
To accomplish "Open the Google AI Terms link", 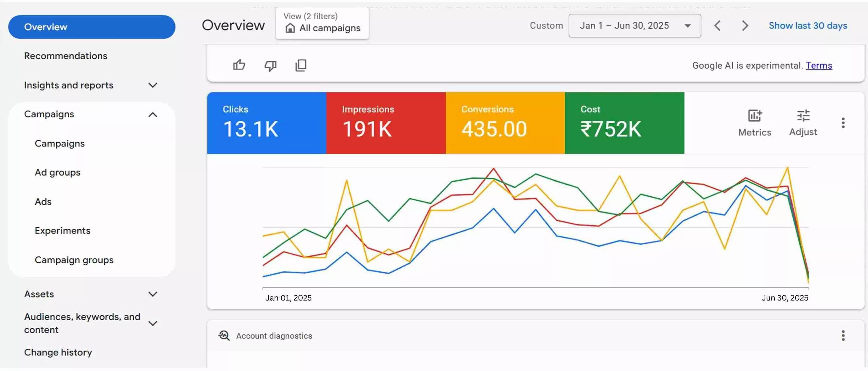I will (819, 65).
